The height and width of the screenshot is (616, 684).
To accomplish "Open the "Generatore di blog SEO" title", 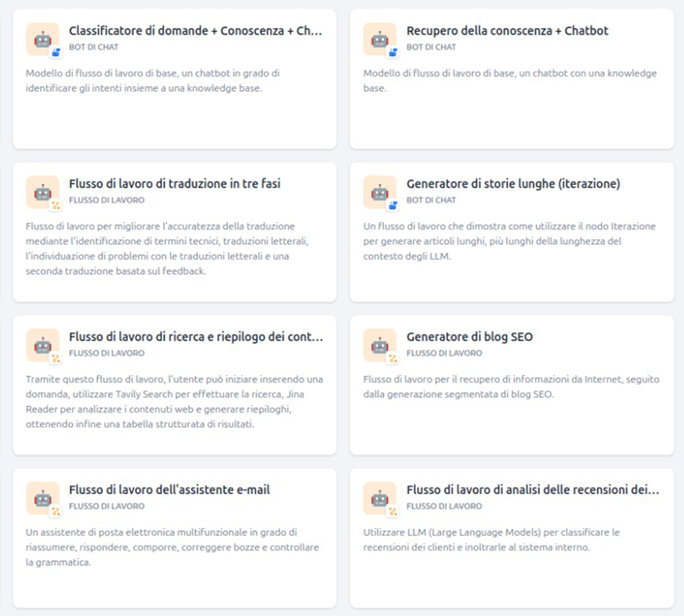I will tap(469, 337).
